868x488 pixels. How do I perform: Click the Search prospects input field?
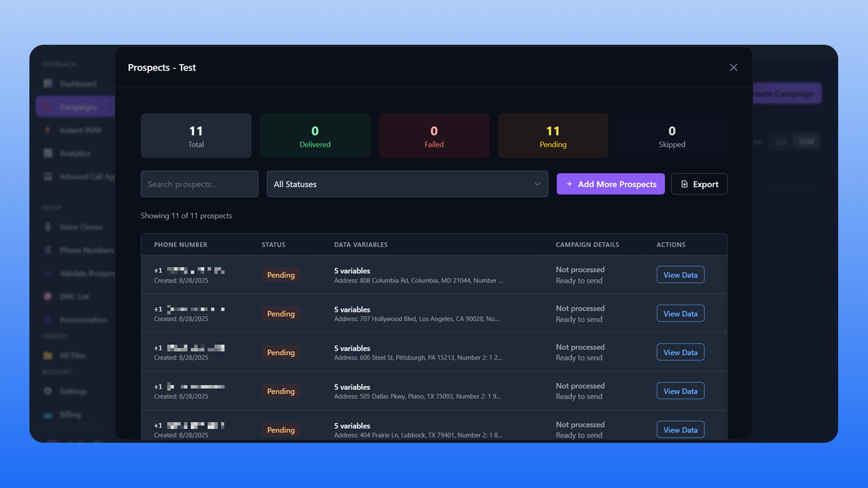[199, 184]
